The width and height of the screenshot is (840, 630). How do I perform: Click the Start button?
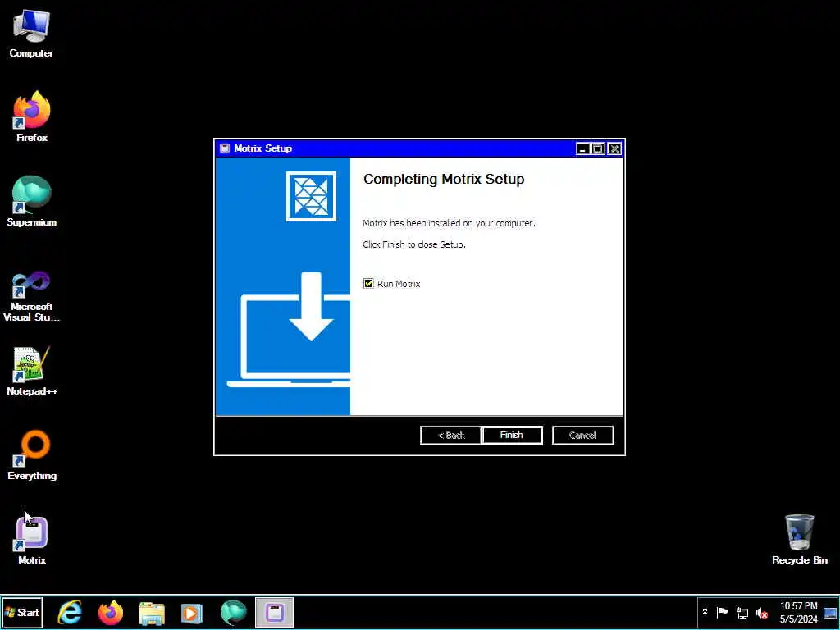coord(22,612)
